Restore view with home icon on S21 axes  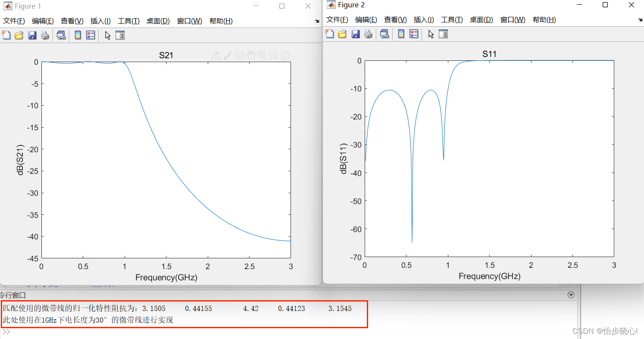click(285, 55)
